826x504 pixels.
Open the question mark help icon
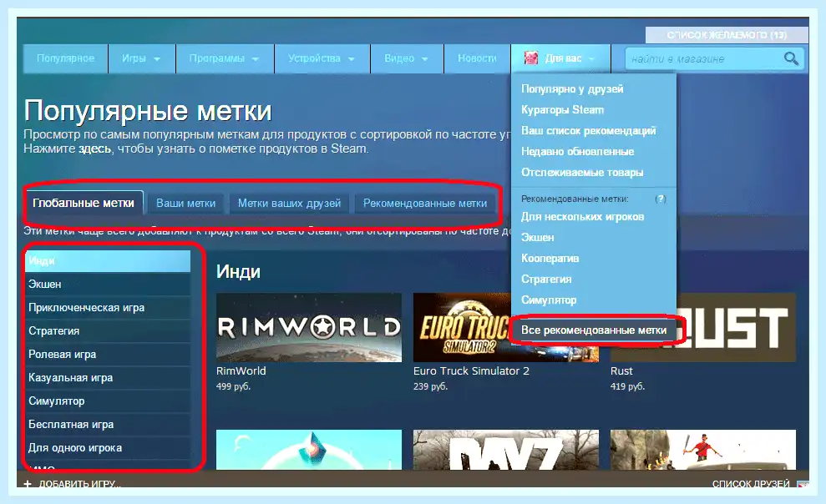661,199
